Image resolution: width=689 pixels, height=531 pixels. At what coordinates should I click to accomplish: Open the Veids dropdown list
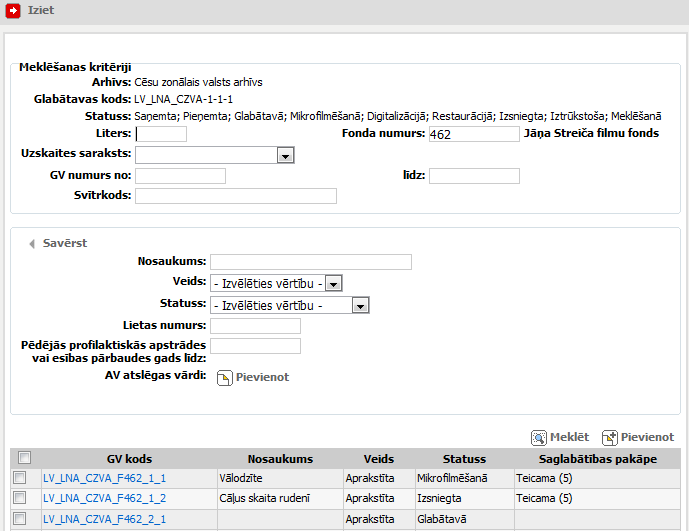pos(334,284)
